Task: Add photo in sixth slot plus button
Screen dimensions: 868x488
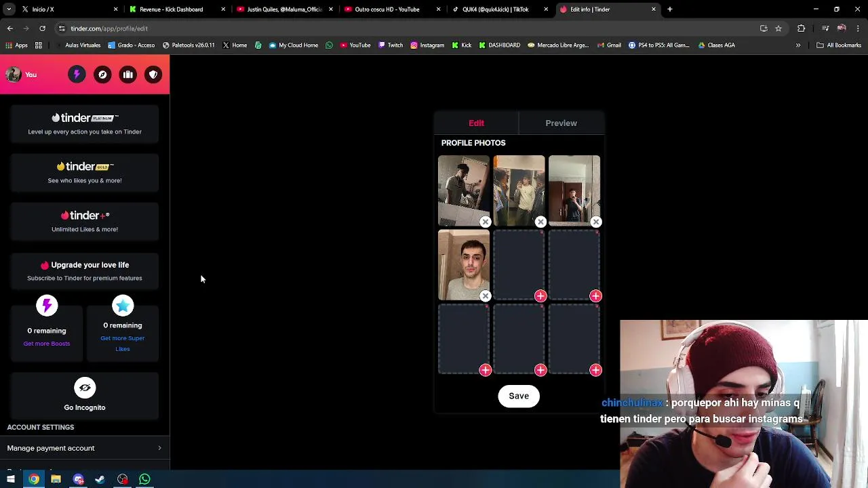Action: (x=595, y=296)
